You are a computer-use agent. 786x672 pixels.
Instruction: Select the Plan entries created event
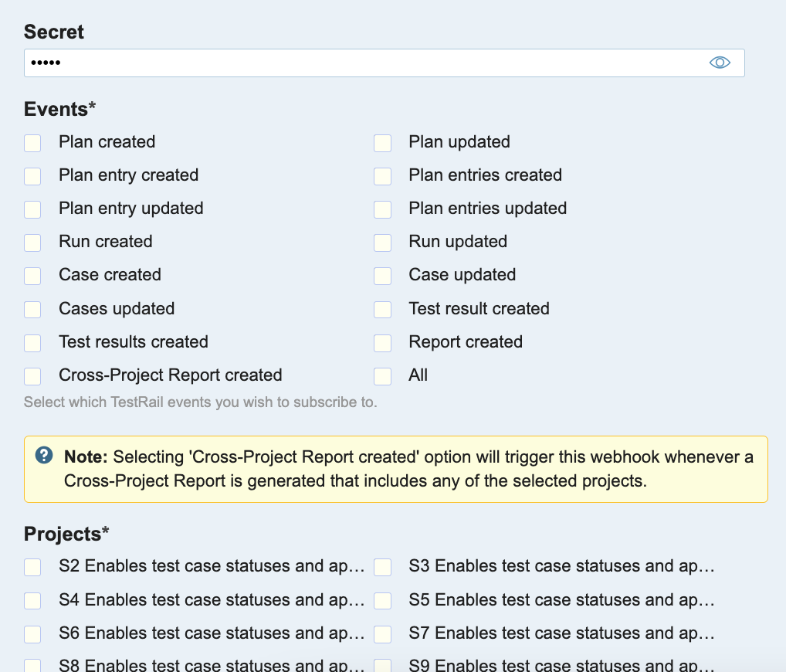pyautogui.click(x=382, y=176)
